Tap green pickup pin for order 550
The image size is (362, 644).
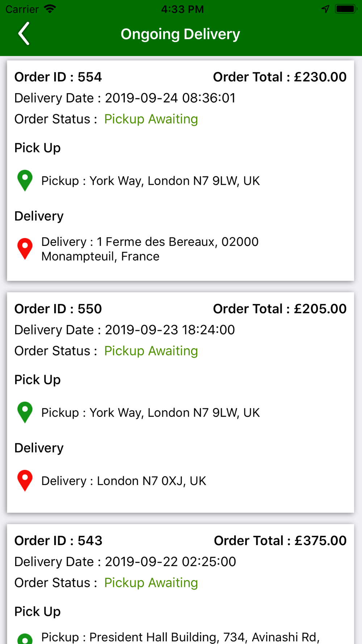point(25,412)
